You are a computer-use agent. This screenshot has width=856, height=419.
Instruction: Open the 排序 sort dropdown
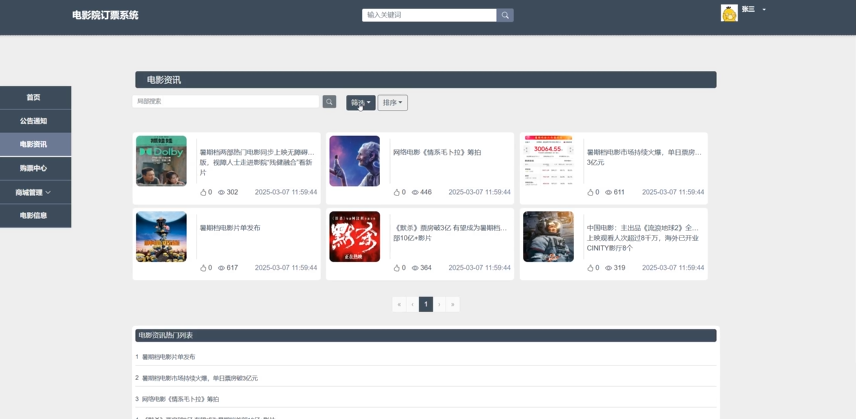393,103
